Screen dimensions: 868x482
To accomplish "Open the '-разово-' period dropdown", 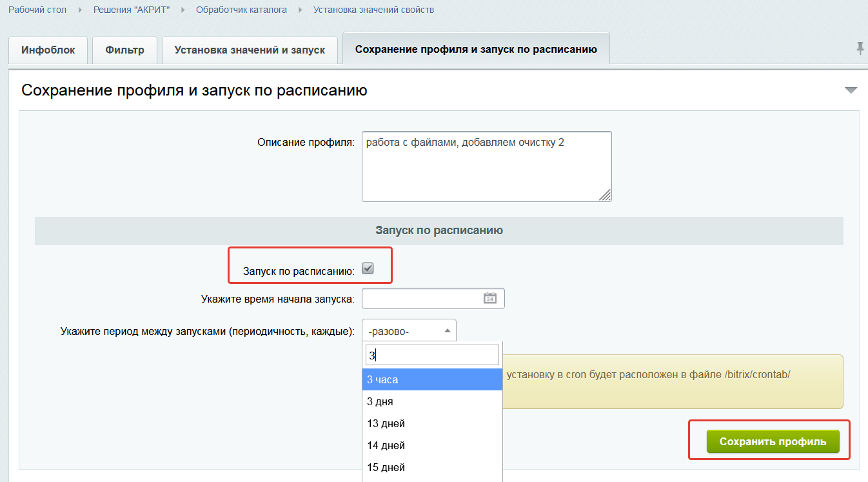I will (x=409, y=331).
